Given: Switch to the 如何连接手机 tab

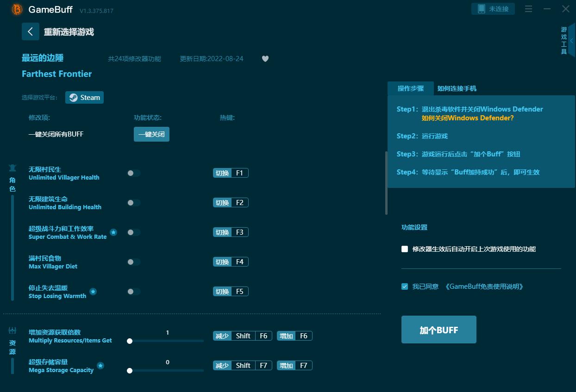Looking at the screenshot, I should [457, 88].
